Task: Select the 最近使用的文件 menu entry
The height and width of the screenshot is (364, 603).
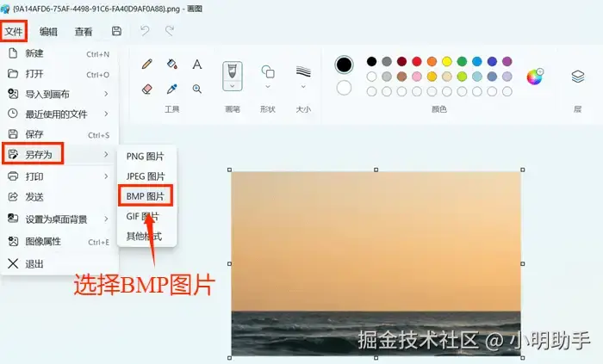Action: coord(59,114)
